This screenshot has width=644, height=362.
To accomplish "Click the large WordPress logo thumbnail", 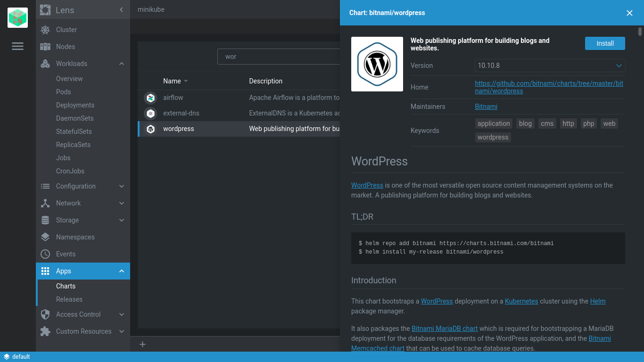I will coord(377,64).
